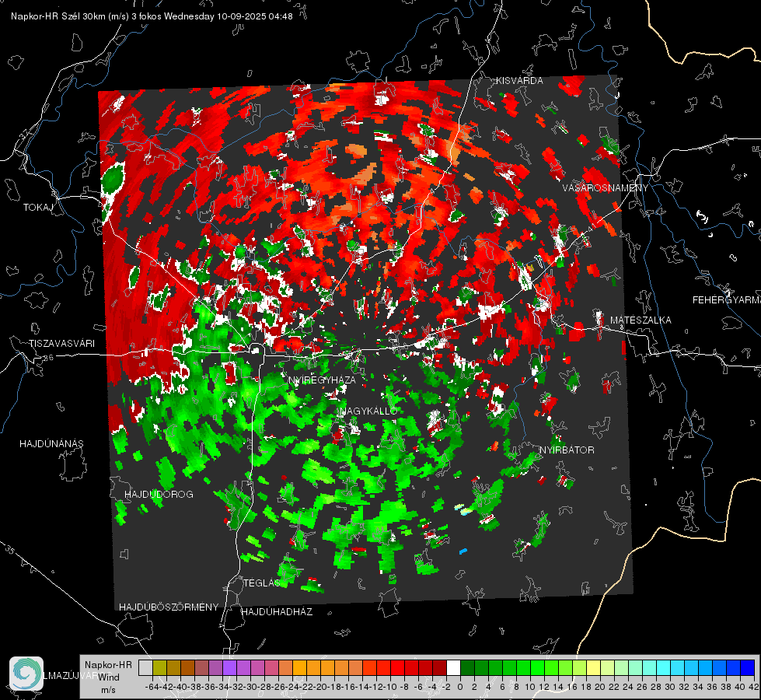Click the legend value 0
761x700 pixels.
pyautogui.click(x=460, y=687)
